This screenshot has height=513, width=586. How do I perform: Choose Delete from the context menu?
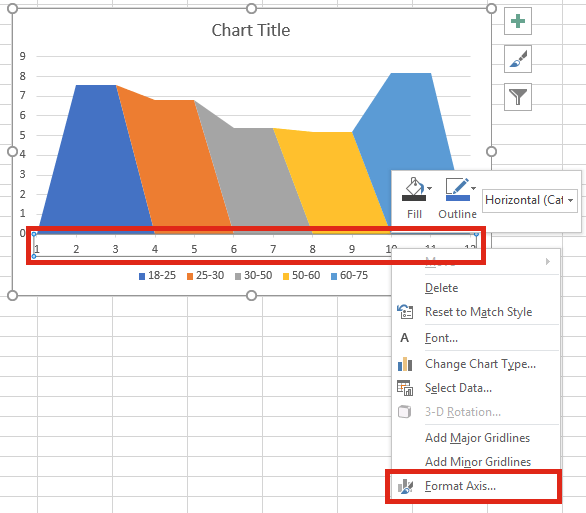[x=441, y=288]
